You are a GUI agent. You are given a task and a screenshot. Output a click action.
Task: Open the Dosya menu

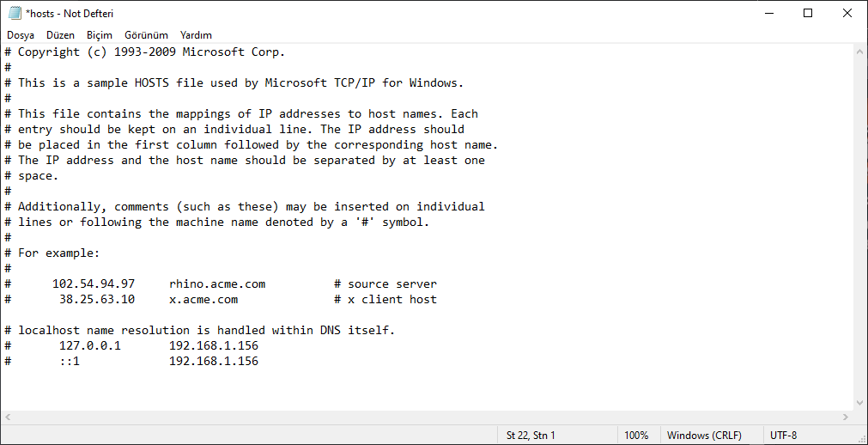click(21, 35)
